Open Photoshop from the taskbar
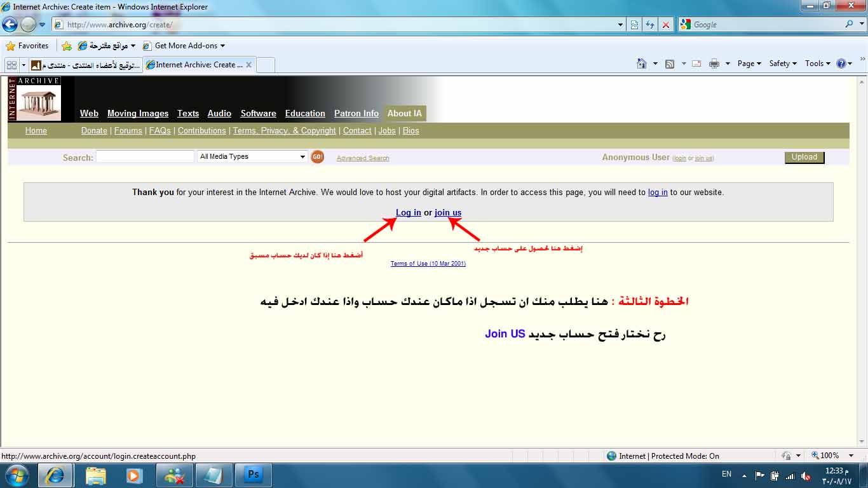Viewport: 868px width, 488px height. (254, 475)
